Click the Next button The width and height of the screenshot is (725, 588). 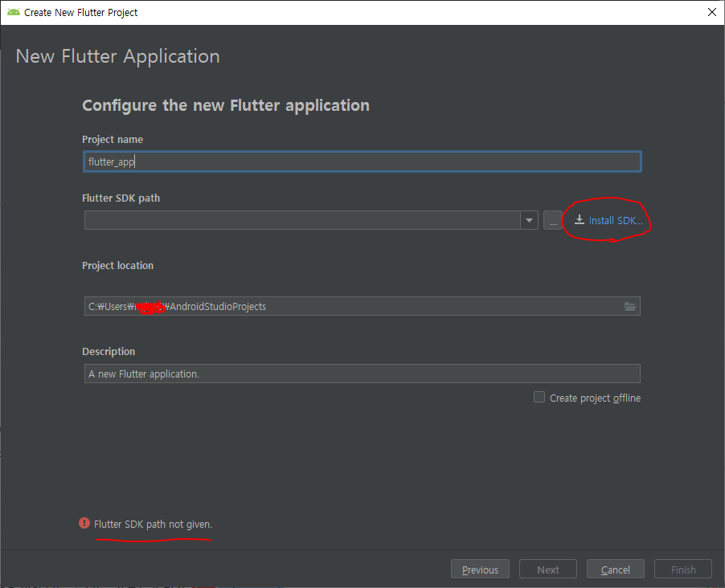pos(548,570)
